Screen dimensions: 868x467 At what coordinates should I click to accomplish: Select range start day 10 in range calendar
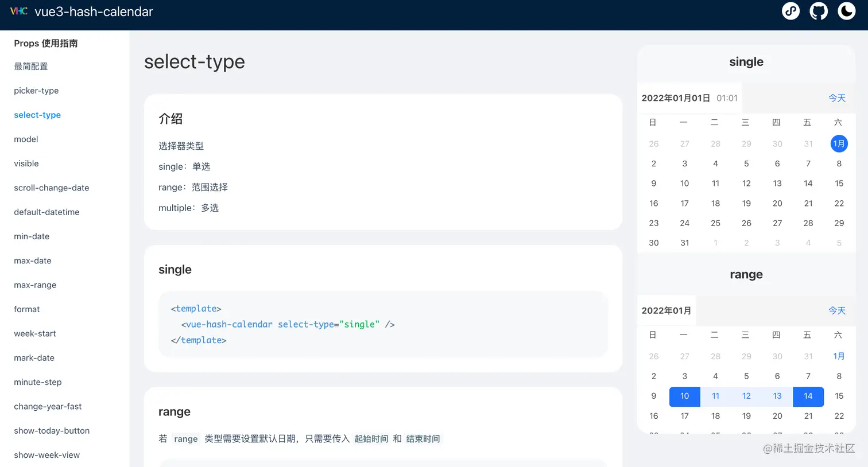[684, 396]
